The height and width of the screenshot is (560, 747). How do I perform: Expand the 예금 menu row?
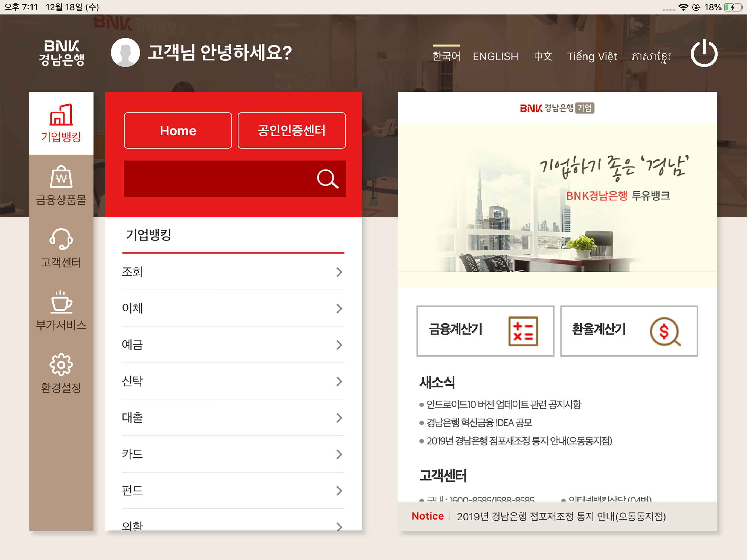click(233, 345)
